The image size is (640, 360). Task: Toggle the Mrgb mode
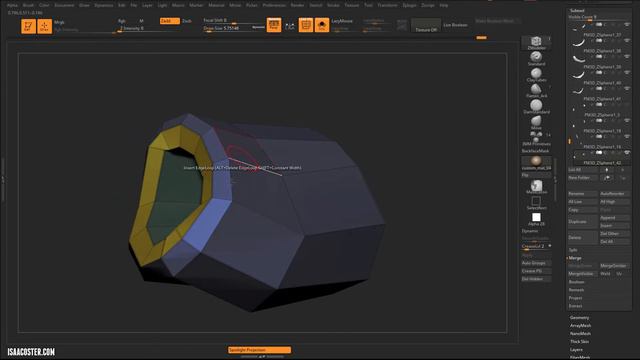tap(59, 22)
